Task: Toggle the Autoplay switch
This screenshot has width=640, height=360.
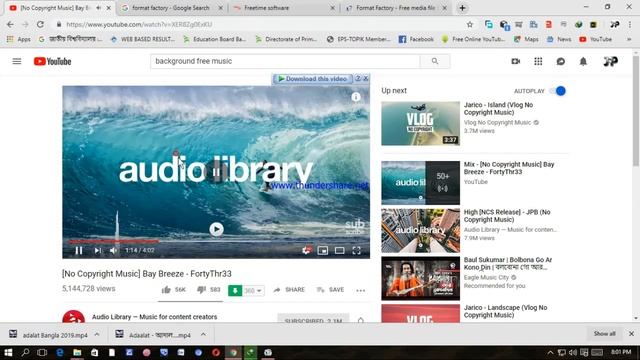Action: [558, 91]
